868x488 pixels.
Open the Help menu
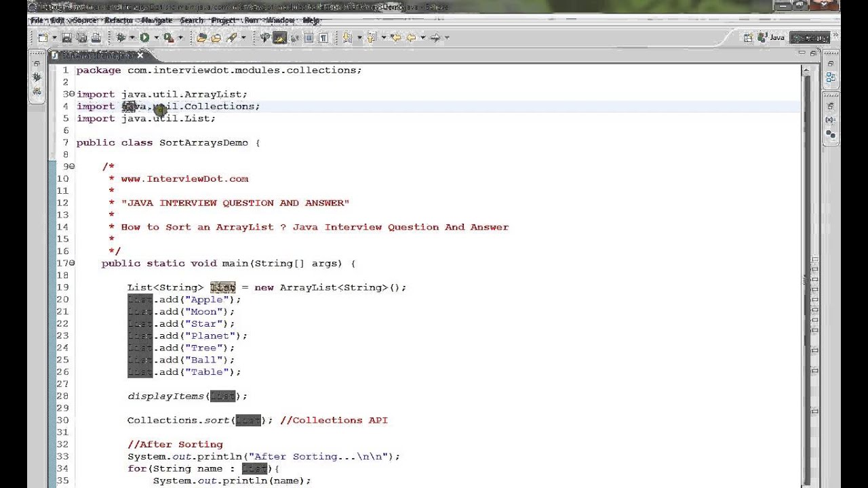click(311, 20)
